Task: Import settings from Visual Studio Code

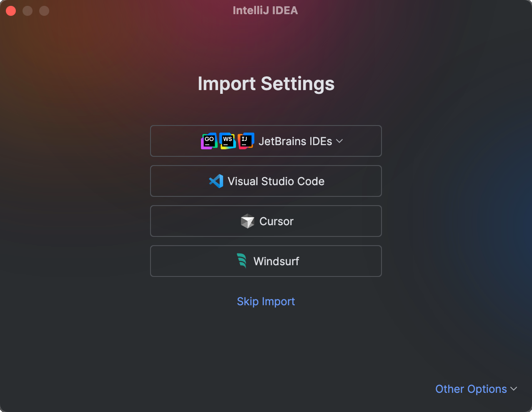Action: pyautogui.click(x=266, y=181)
